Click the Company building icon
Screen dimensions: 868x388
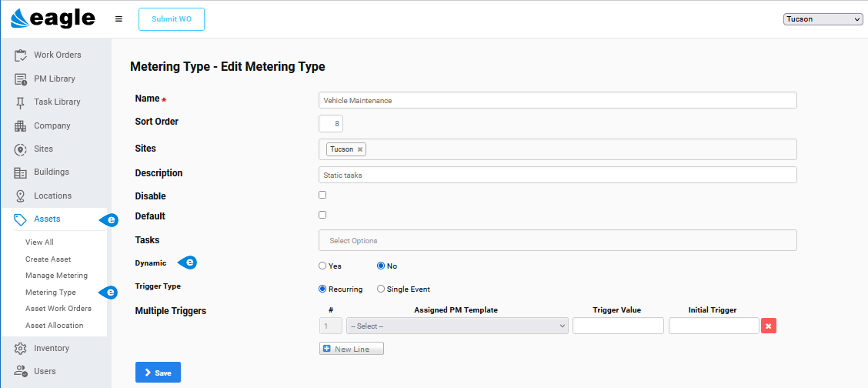click(21, 125)
